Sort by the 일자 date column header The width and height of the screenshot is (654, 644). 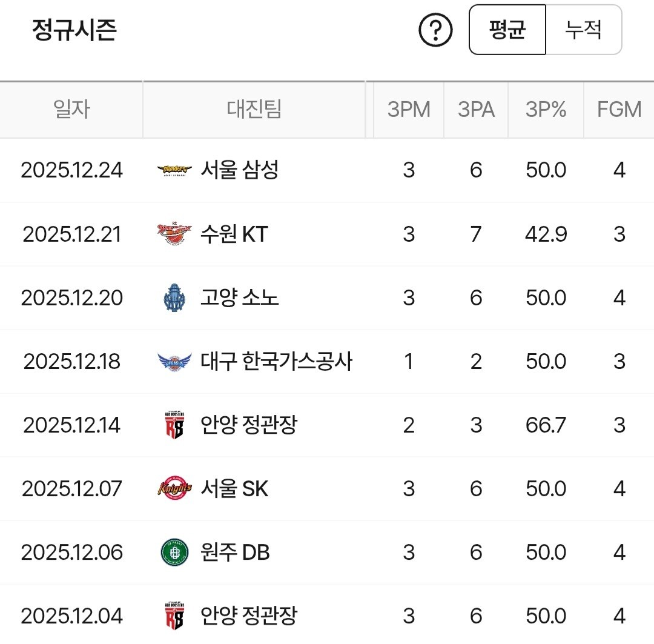(71, 110)
